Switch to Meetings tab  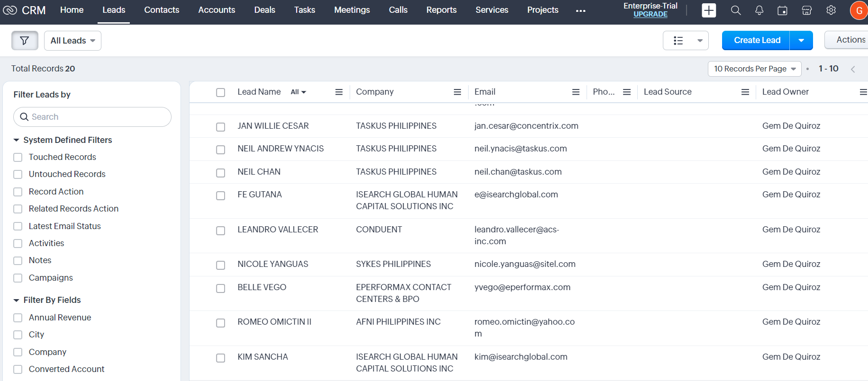point(352,10)
